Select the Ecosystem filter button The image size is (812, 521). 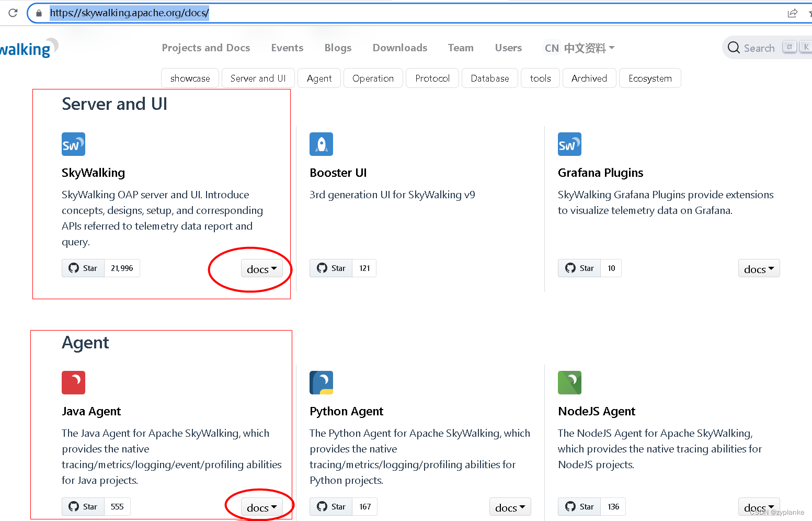(x=650, y=78)
